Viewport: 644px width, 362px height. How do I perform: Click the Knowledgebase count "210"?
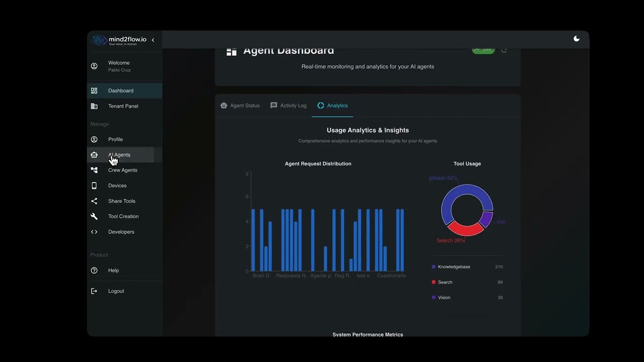[499, 267]
